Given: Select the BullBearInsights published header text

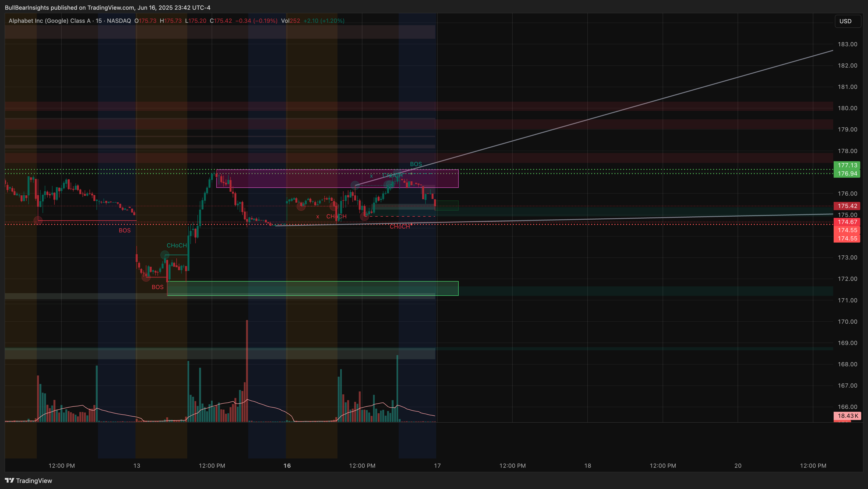Looking at the screenshot, I should tap(107, 8).
